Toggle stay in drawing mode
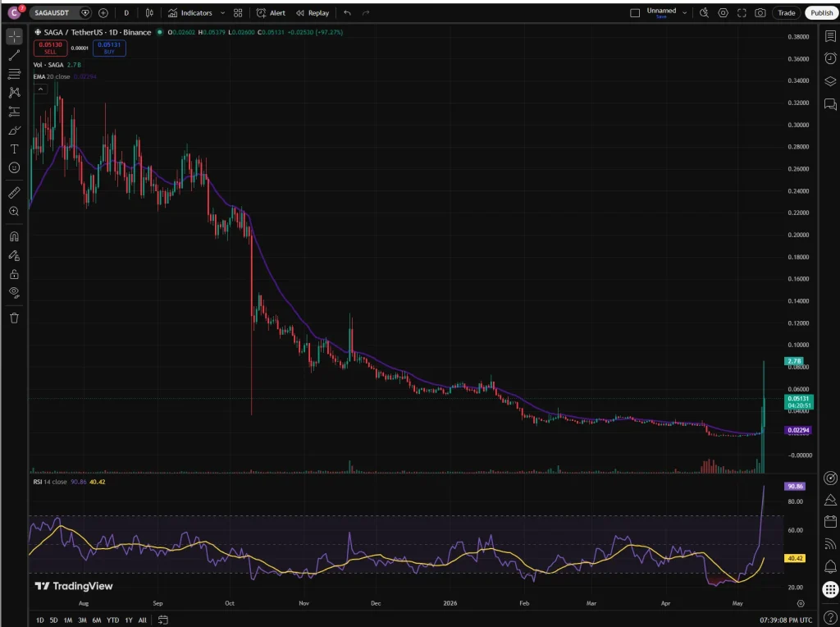Screen dimensions: 840x627 [15, 255]
